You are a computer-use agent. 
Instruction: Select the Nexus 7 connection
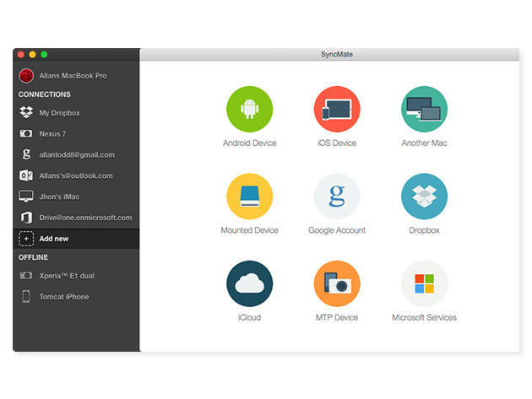[76, 133]
